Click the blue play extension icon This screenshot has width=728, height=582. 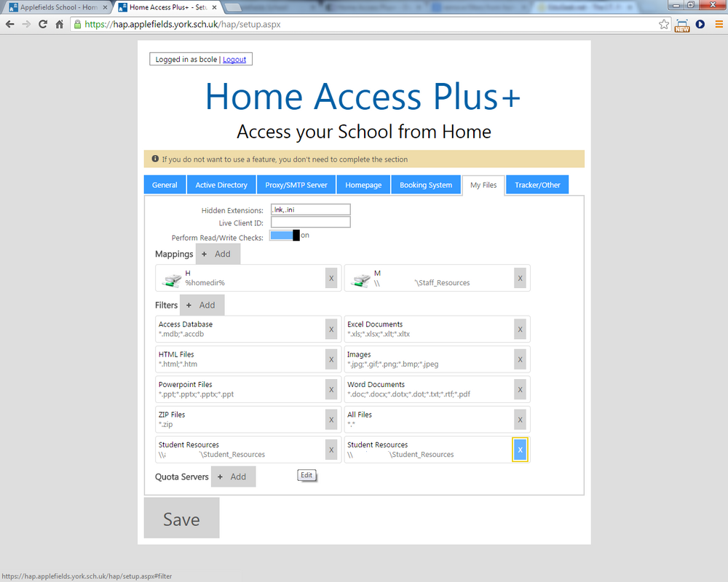click(700, 24)
